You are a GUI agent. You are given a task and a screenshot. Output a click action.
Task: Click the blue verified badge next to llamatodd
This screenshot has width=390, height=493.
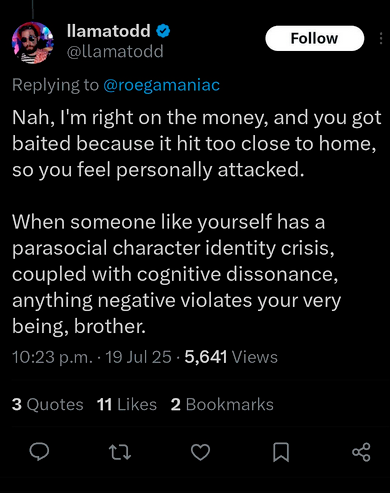tap(163, 31)
